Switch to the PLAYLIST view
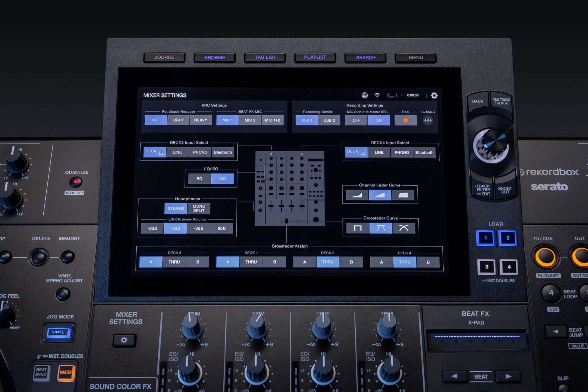 pyautogui.click(x=315, y=57)
